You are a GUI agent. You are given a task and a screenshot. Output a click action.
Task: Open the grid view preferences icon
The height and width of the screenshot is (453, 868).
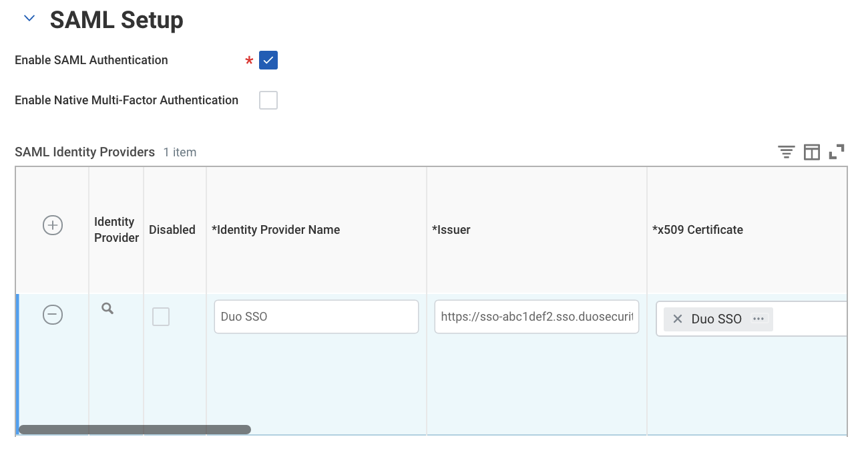pyautogui.click(x=812, y=152)
